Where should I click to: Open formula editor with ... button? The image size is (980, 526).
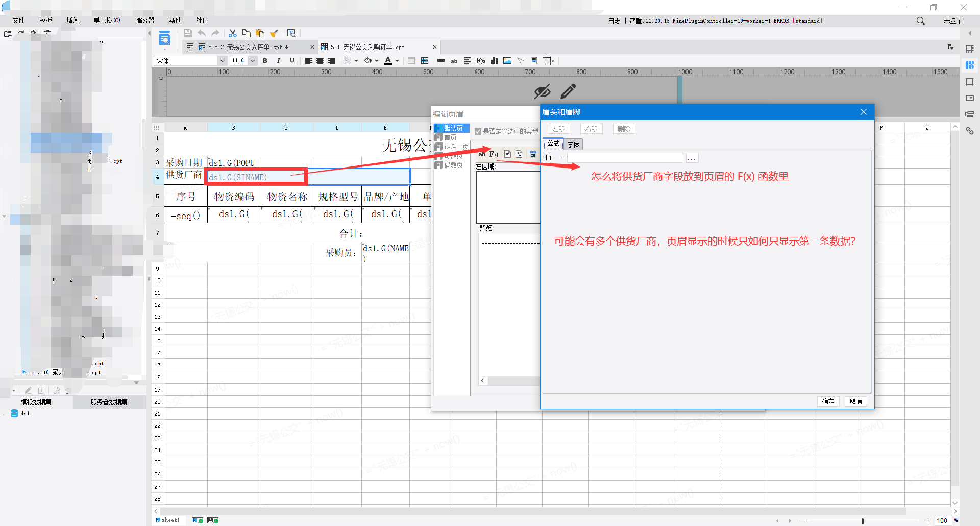(692, 158)
